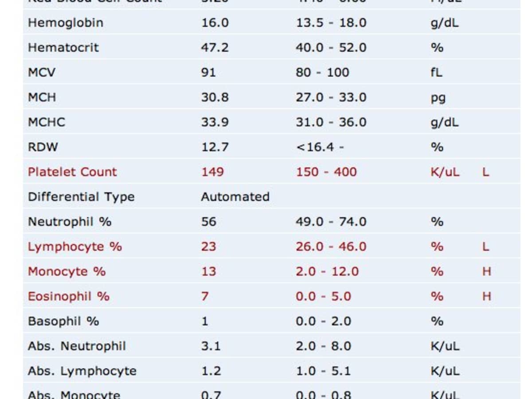Select the MCH row label
This screenshot has height=399, width=532.
pyautogui.click(x=42, y=97)
